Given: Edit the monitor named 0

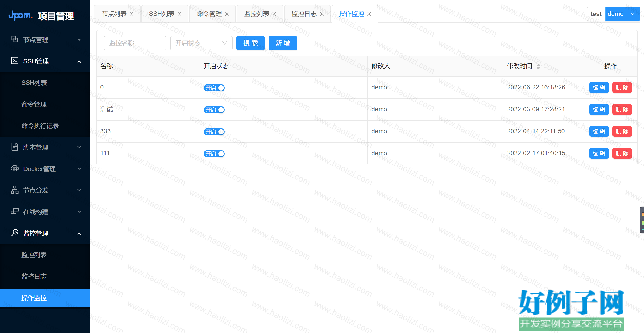Looking at the screenshot, I should coord(599,87).
